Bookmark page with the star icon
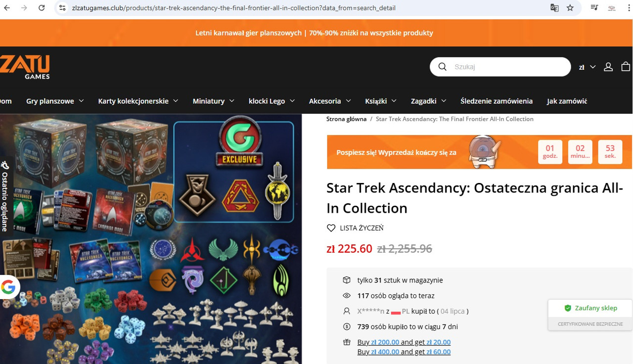The image size is (633, 364). (570, 8)
